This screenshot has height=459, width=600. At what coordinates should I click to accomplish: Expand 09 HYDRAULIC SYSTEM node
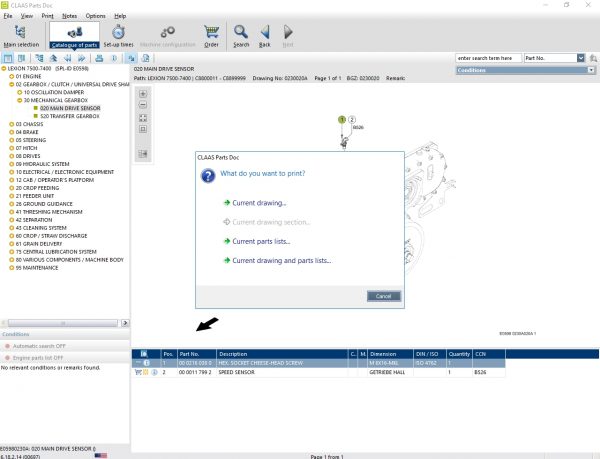(x=11, y=164)
